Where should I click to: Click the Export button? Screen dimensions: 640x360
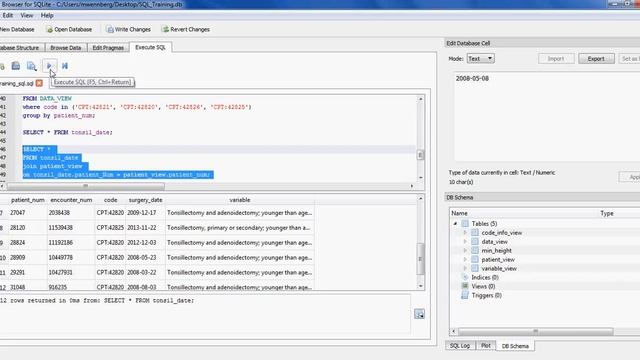coord(596,59)
